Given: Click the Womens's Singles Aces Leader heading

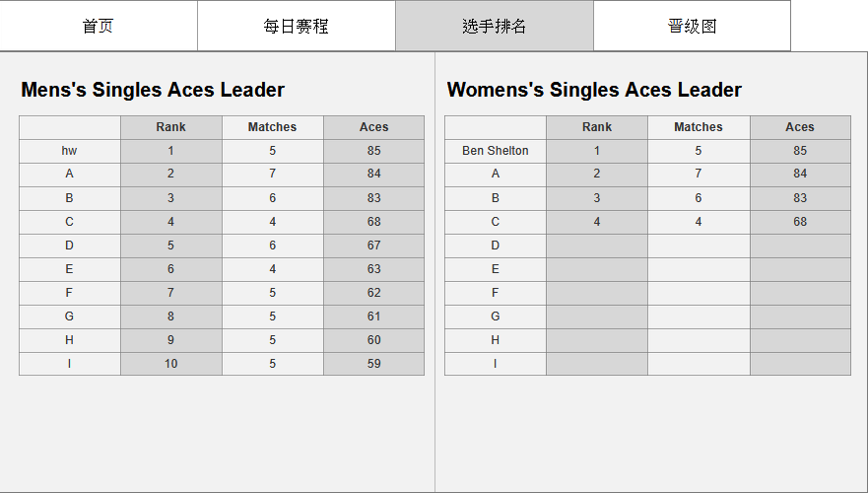Looking at the screenshot, I should click(x=594, y=90).
